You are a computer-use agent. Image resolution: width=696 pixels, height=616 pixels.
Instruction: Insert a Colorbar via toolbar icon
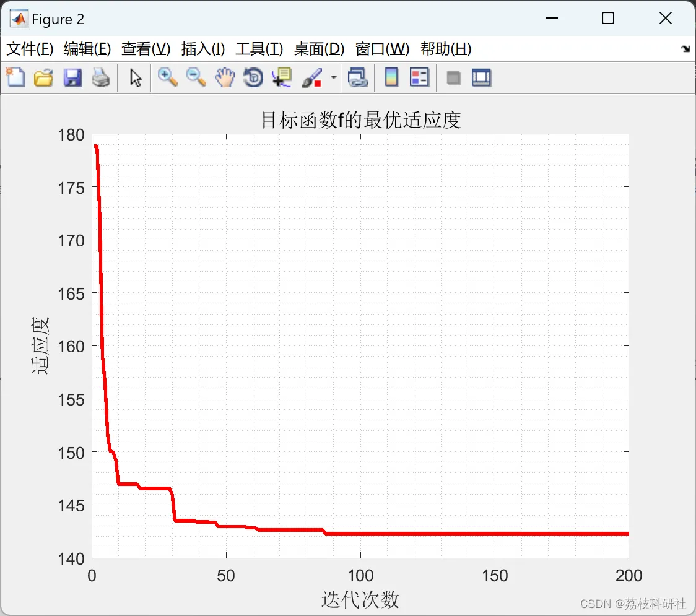click(x=391, y=77)
